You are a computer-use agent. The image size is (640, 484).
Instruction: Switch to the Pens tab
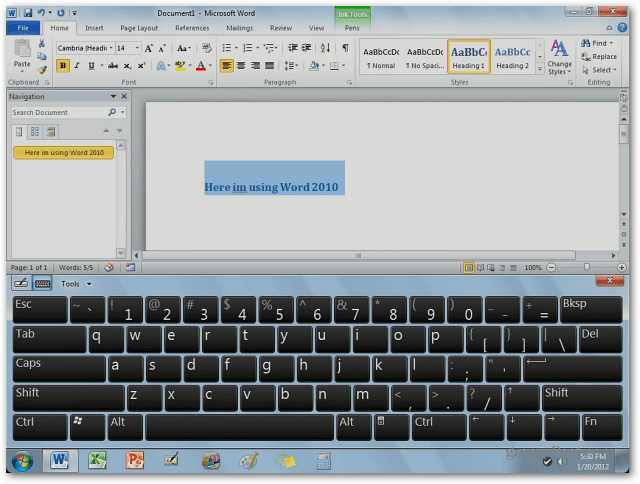(x=352, y=28)
